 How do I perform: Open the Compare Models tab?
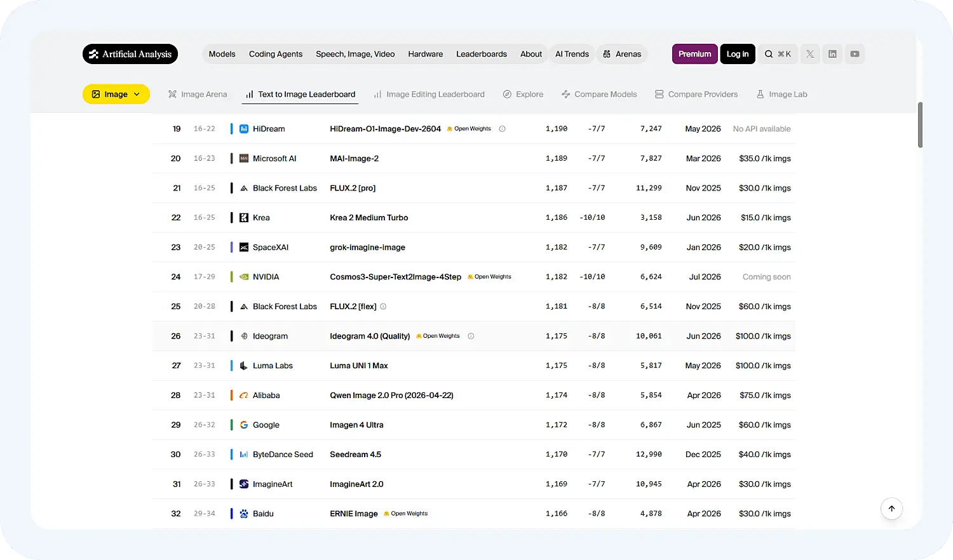click(599, 94)
